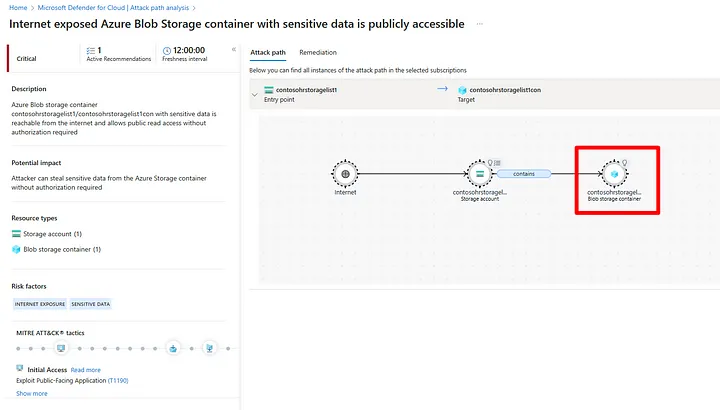The image size is (720, 410).
Task: Click the contains edge label in graph
Action: click(524, 174)
